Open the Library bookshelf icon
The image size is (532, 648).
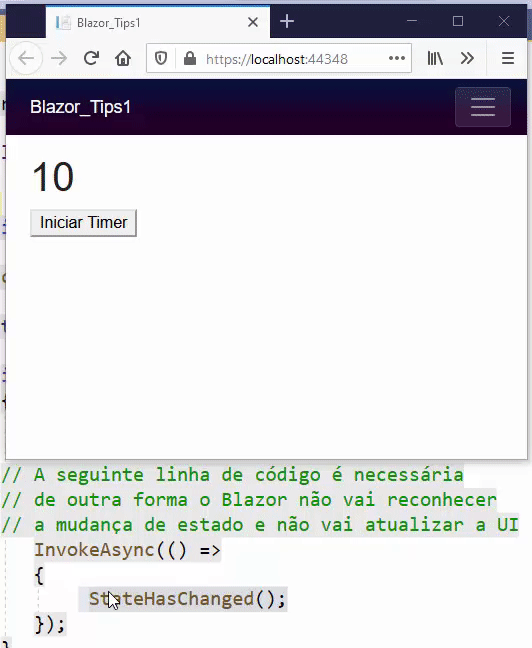[x=435, y=58]
